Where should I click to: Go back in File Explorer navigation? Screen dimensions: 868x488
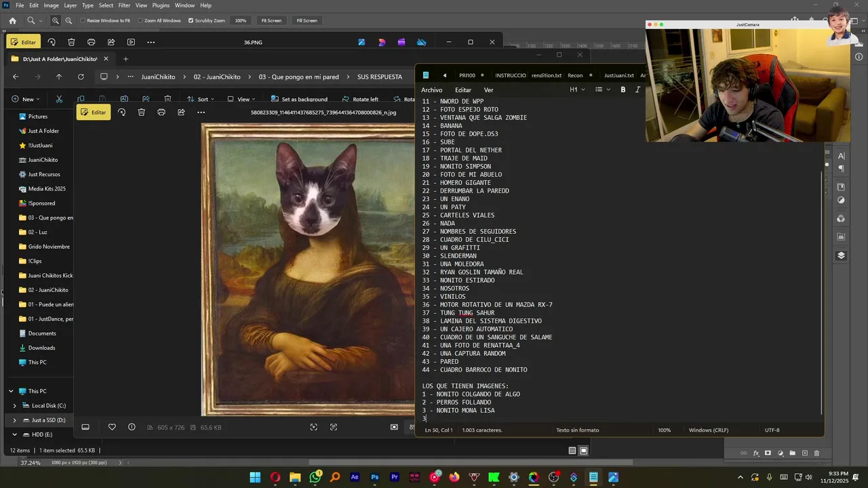coord(16,77)
